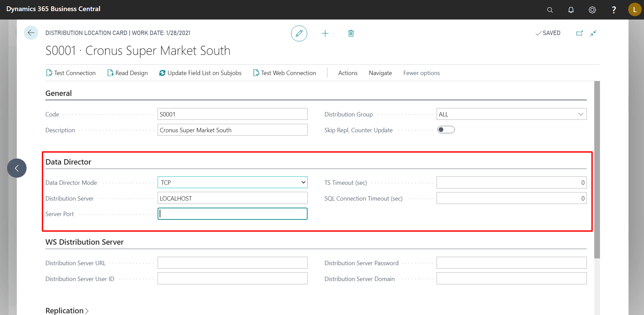Expand the Replication section

click(x=67, y=311)
